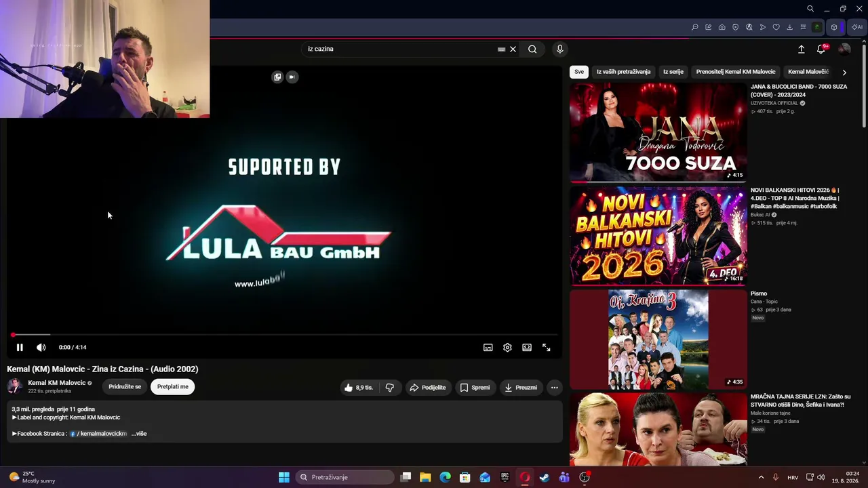Click the YouTube search magnifier button
This screenshot has width=868, height=488.
pos(532,49)
